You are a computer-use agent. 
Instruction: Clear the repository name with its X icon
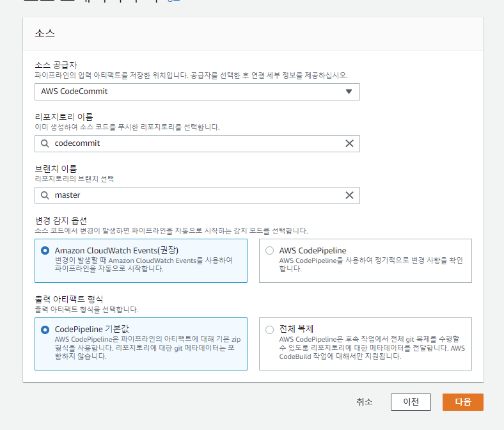[x=349, y=143]
